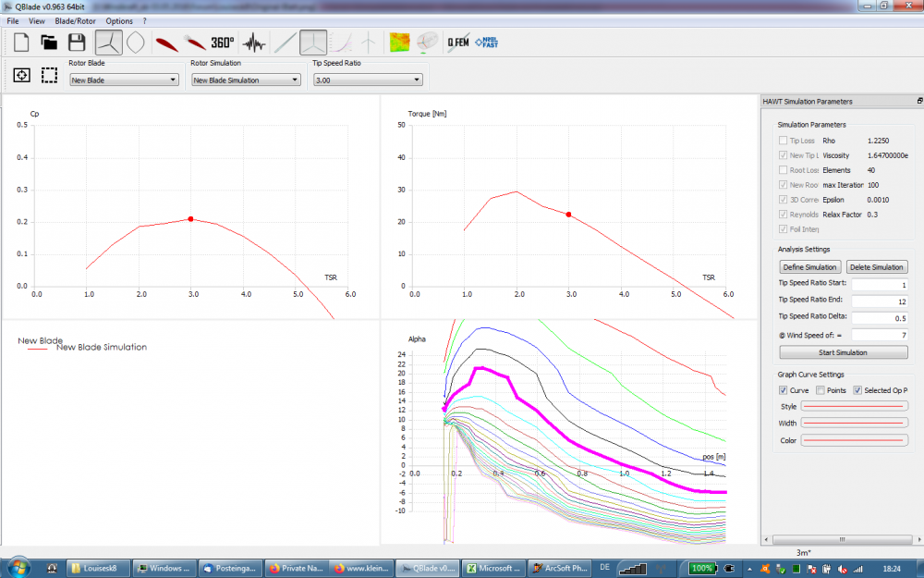Enable the Points checkbox
The height and width of the screenshot is (578, 924).
coord(820,390)
